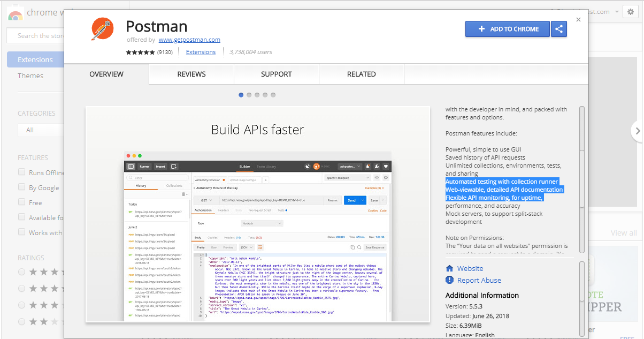Toggle By Google checkbox

coord(22,187)
